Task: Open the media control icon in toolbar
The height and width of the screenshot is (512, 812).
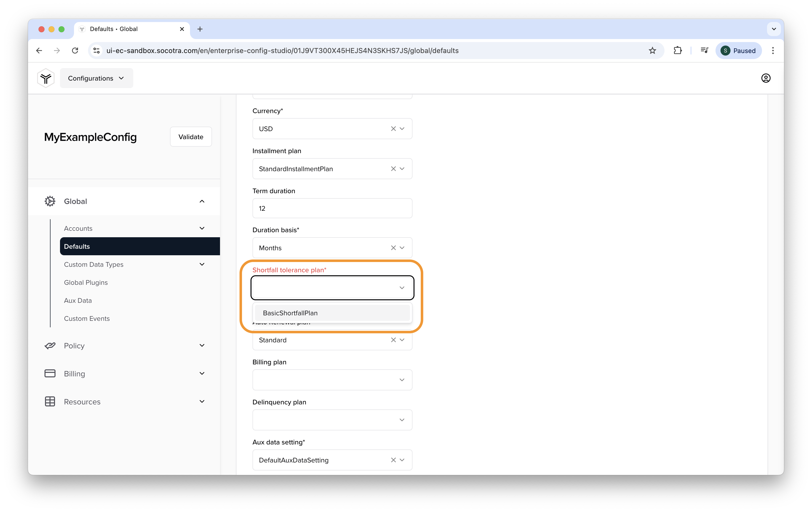Action: tap(704, 51)
